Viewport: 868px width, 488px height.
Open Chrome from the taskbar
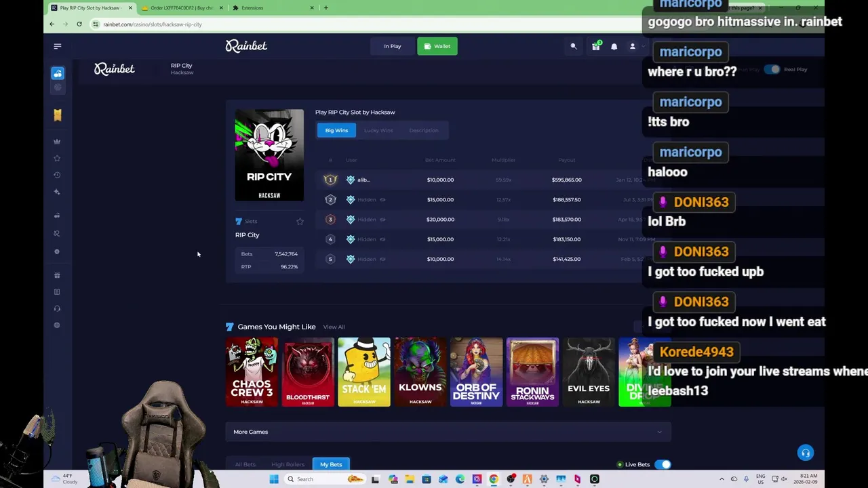[x=494, y=479]
